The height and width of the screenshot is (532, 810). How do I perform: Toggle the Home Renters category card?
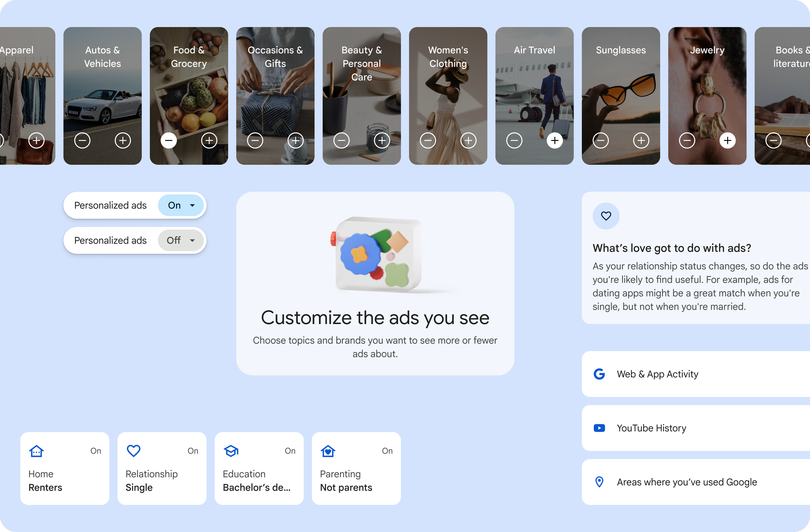click(65, 468)
